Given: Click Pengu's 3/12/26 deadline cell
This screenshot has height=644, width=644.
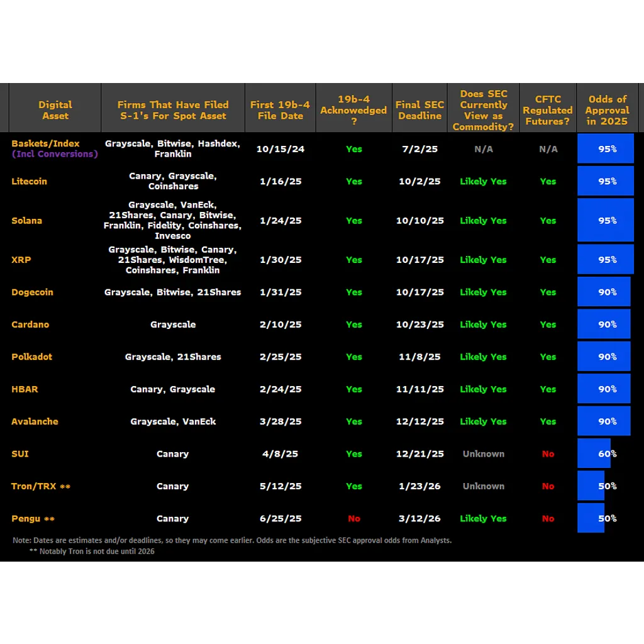Looking at the screenshot, I should pos(419,518).
